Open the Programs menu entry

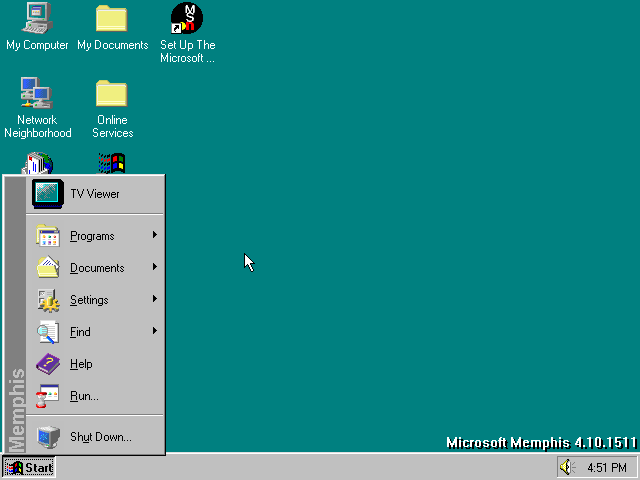click(95, 236)
